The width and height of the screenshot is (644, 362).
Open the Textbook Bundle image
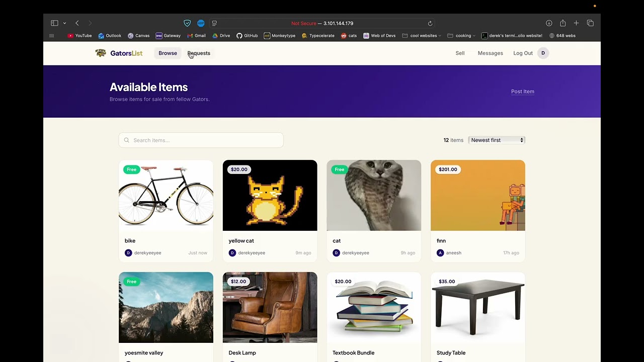[374, 308]
